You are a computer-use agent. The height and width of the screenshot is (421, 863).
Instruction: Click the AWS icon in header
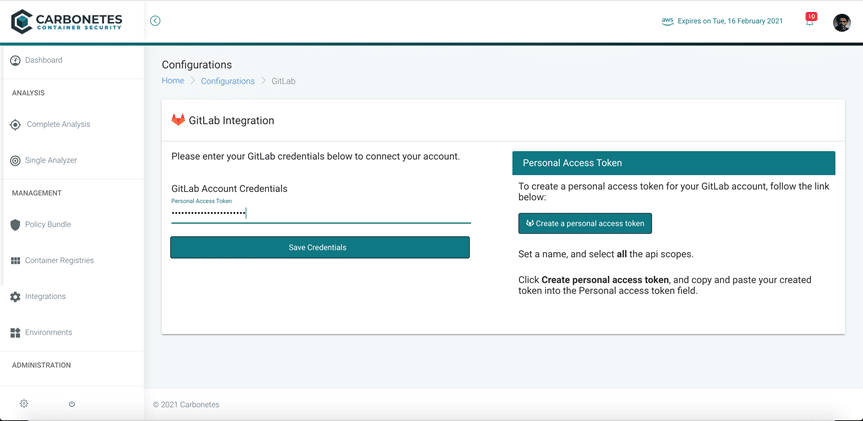[x=668, y=21]
